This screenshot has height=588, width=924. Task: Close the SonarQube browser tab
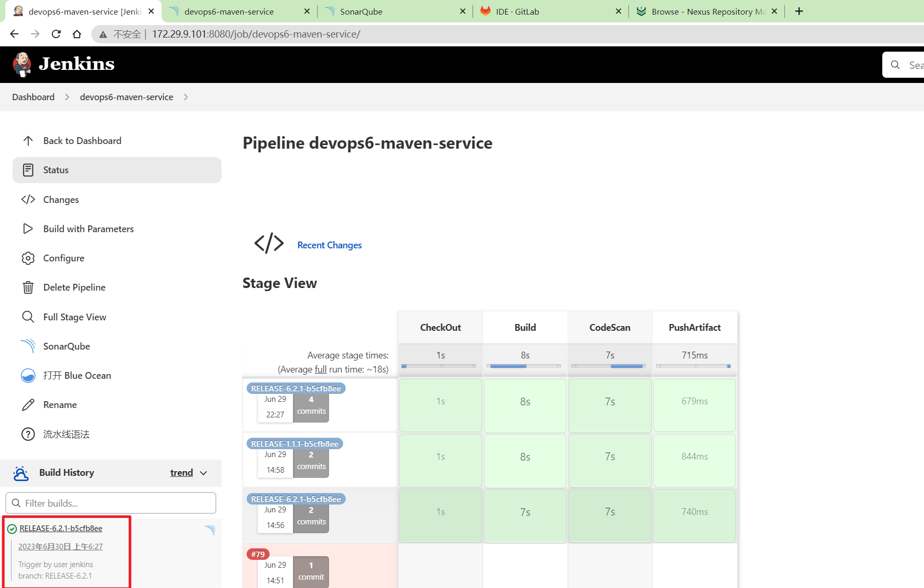tap(463, 11)
